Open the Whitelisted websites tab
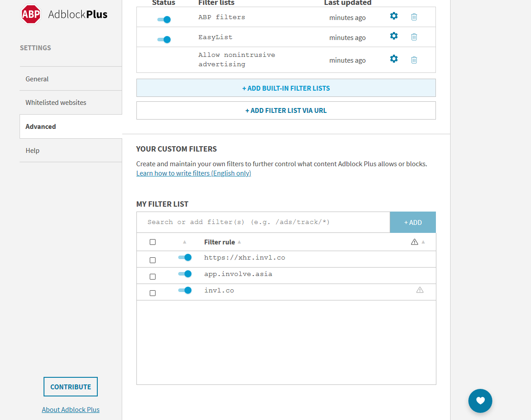This screenshot has width=531, height=420. pyautogui.click(x=71, y=102)
